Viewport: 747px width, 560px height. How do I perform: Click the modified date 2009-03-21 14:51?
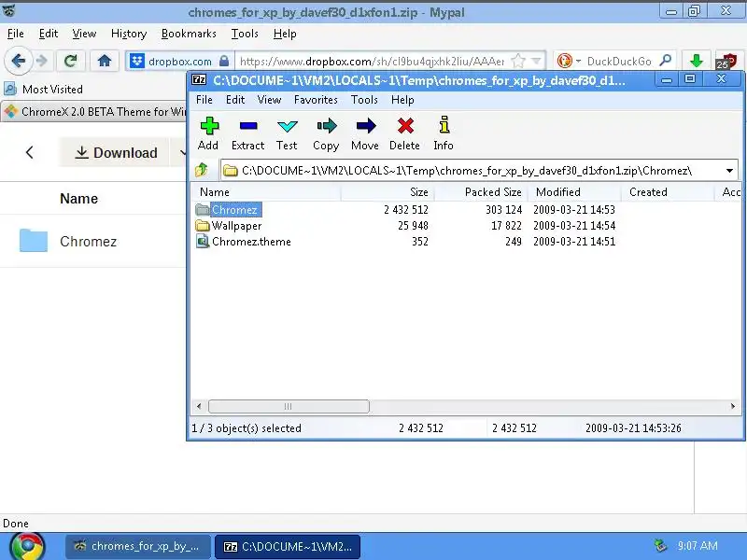(574, 242)
